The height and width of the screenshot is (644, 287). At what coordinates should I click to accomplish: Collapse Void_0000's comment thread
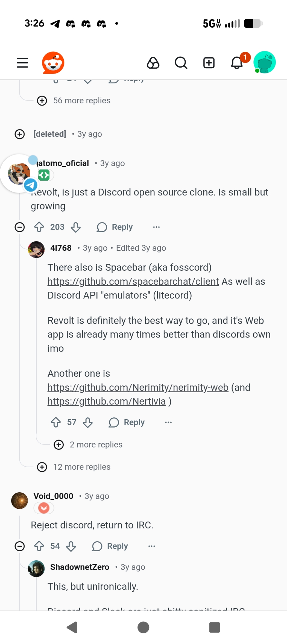tap(20, 546)
